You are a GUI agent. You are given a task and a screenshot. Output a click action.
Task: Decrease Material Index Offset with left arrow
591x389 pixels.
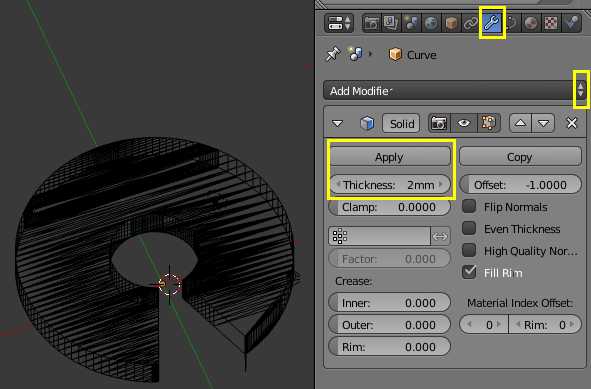tap(469, 324)
